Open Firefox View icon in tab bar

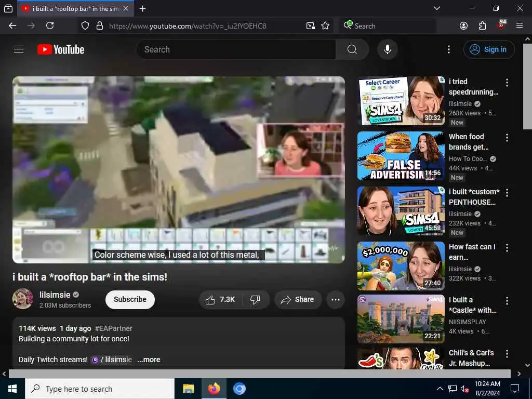click(8, 9)
